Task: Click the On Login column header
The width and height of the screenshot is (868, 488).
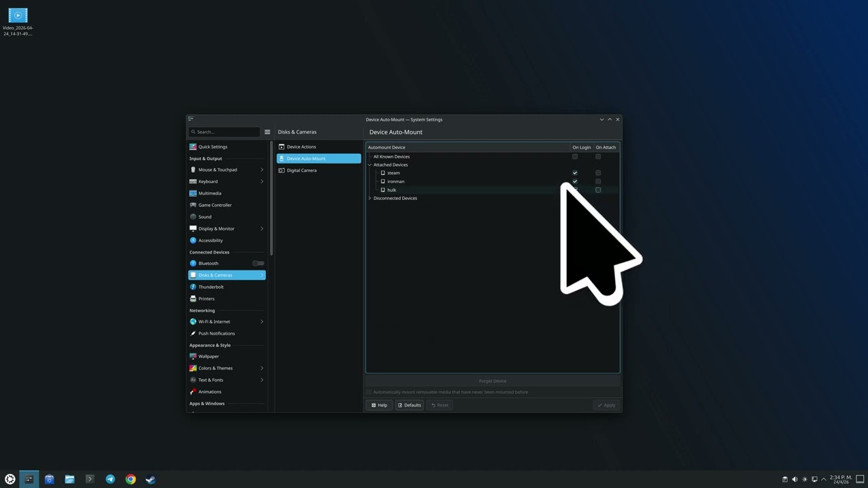Action: [581, 147]
